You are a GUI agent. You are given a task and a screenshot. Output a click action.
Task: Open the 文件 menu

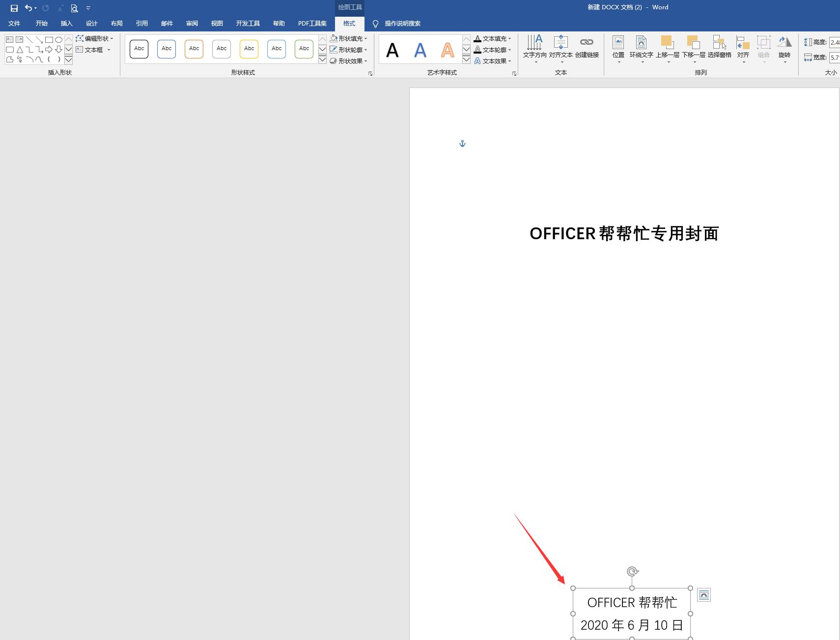[x=14, y=23]
